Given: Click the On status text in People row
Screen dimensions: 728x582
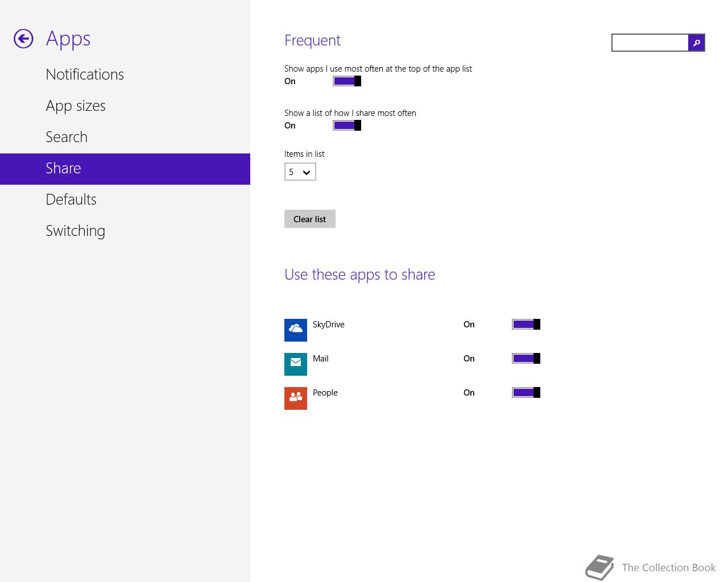Looking at the screenshot, I should pyautogui.click(x=469, y=393).
